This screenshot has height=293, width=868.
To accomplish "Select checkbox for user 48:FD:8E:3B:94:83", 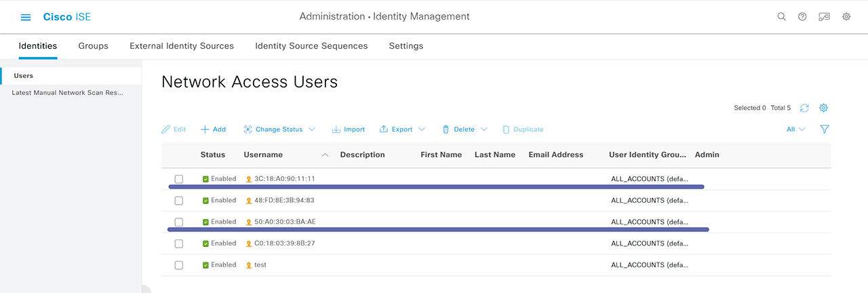I will click(179, 201).
